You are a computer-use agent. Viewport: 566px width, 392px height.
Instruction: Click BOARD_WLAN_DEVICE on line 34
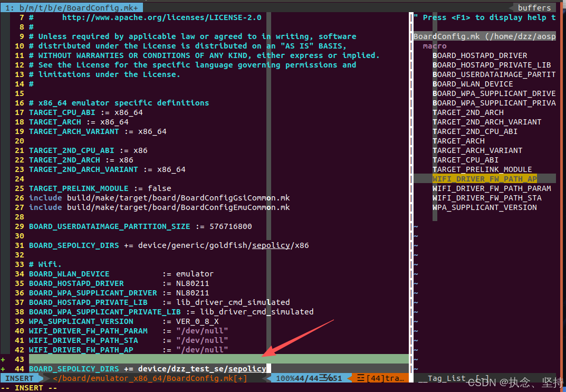point(69,274)
